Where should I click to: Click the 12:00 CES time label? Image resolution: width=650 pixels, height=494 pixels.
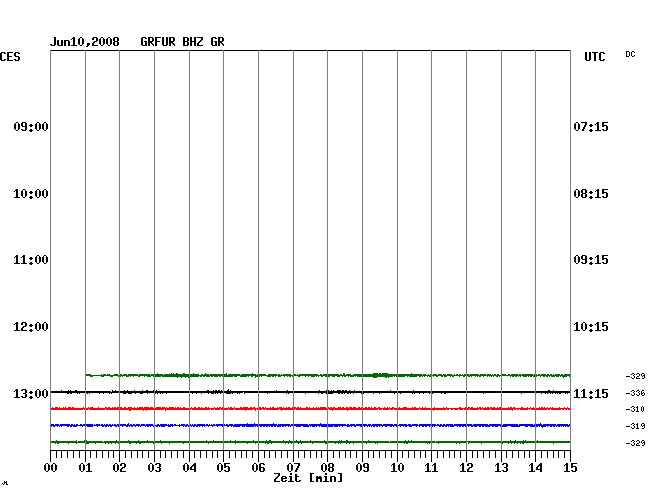[31, 327]
